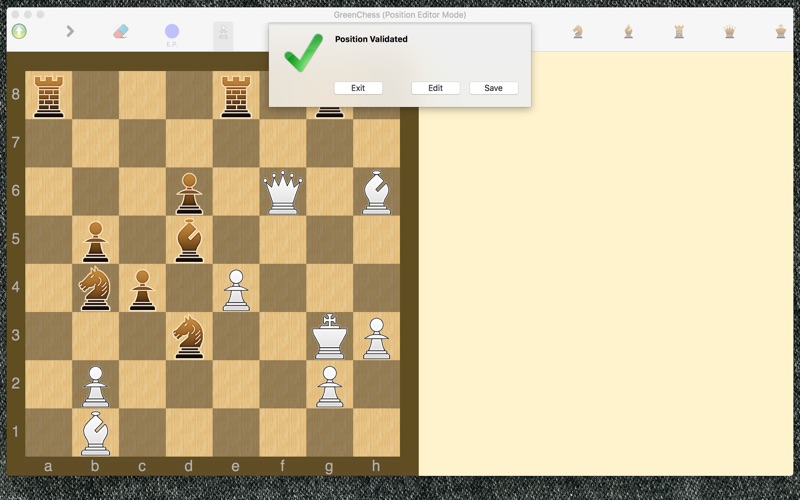Click Exit in the Position Validated dialog
800x500 pixels.
(358, 88)
